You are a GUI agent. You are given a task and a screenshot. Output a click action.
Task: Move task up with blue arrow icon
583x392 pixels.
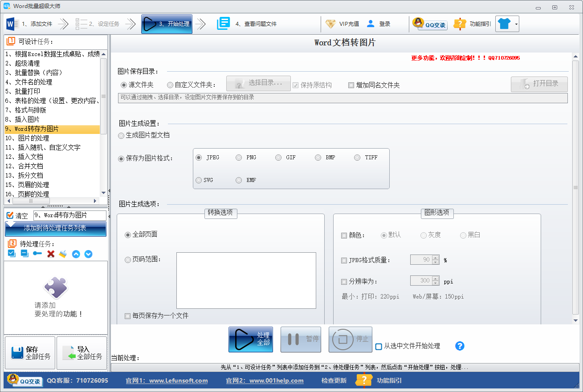(x=76, y=254)
